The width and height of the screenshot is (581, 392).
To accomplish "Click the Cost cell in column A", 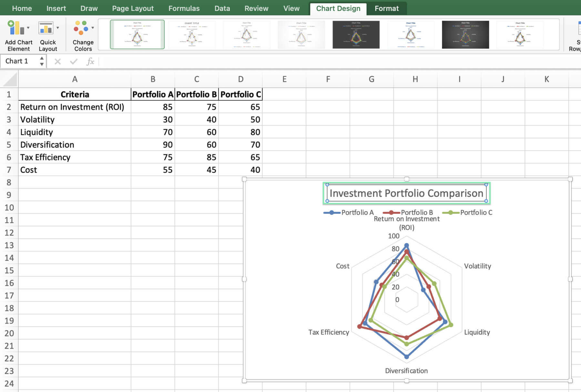I will tap(75, 170).
